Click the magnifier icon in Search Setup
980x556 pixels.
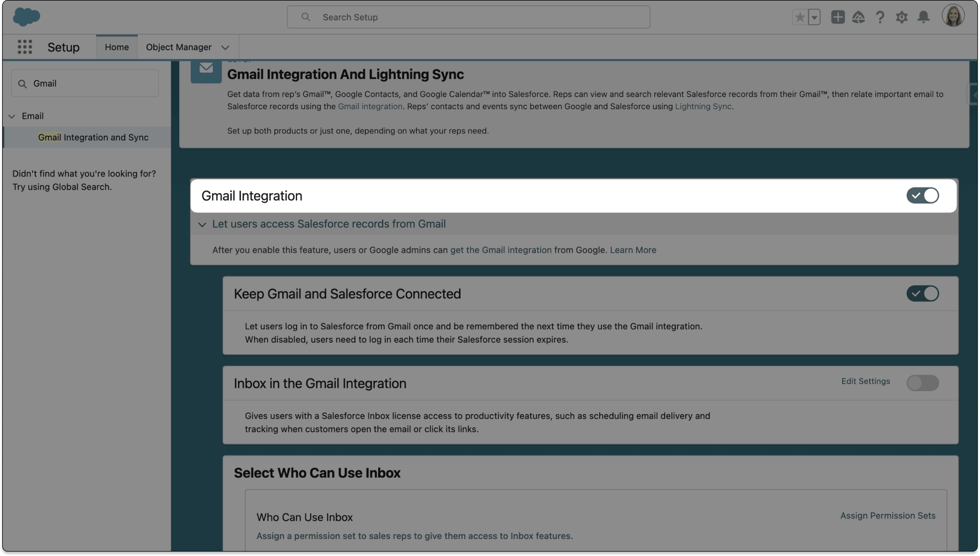[306, 17]
